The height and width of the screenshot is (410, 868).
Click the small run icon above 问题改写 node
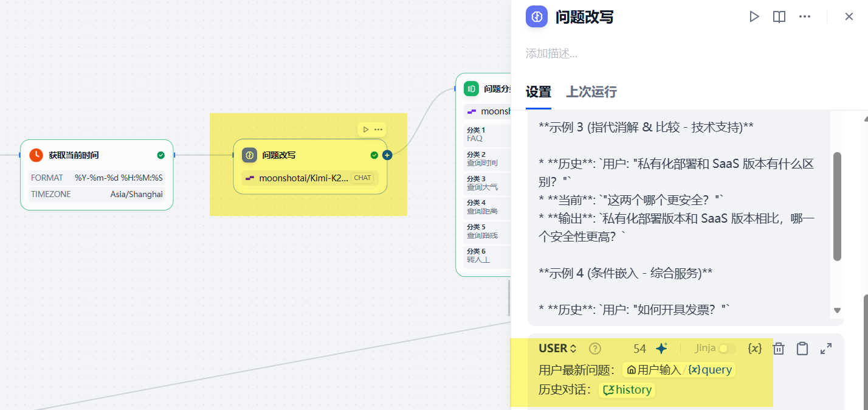click(365, 130)
